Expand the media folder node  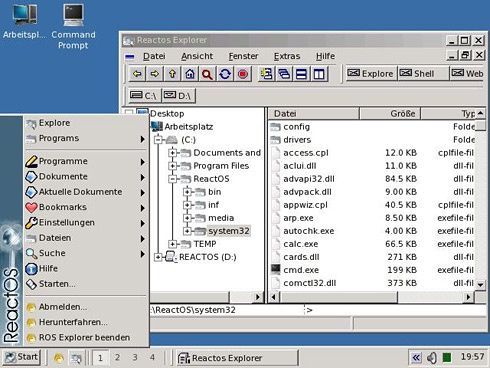coord(187,218)
